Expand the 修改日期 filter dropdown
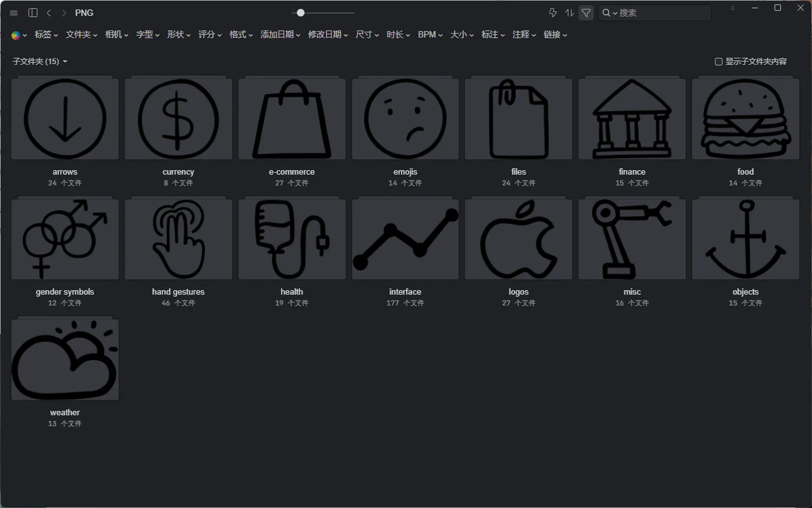 click(328, 35)
